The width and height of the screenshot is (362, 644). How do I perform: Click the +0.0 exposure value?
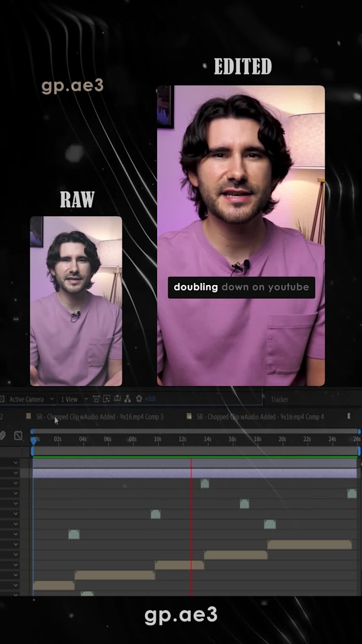pyautogui.click(x=150, y=399)
